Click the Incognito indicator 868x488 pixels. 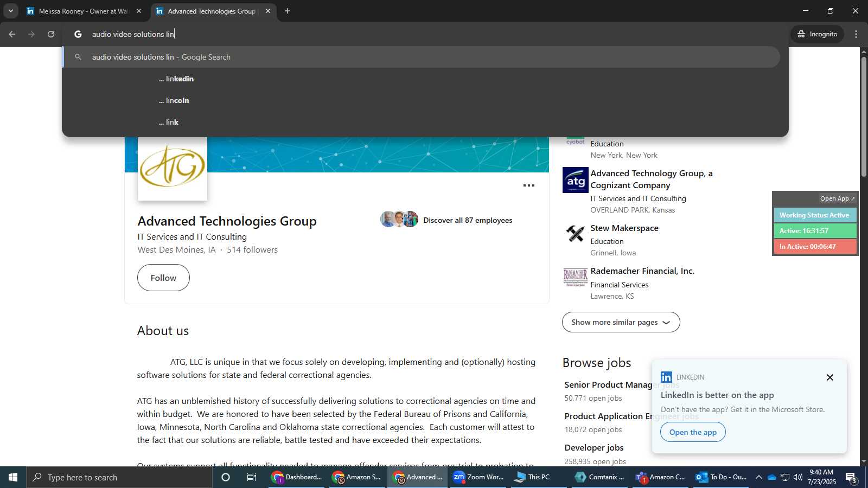[x=817, y=34]
